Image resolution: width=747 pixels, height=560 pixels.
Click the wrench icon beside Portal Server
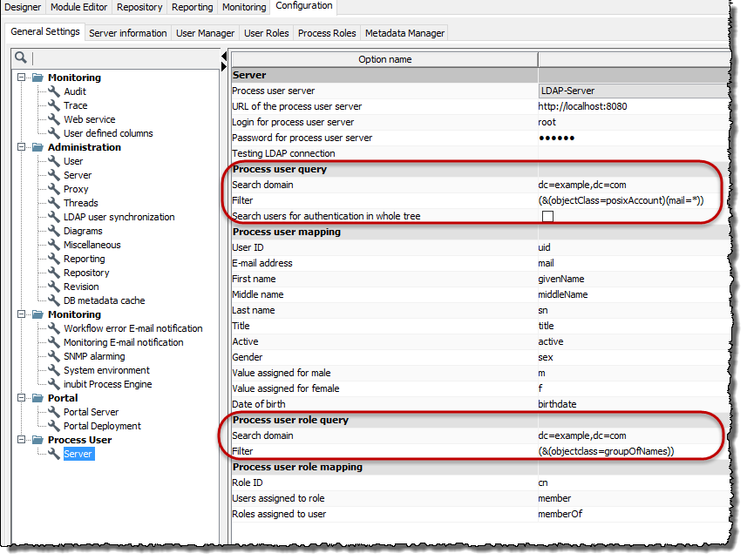pos(54,412)
